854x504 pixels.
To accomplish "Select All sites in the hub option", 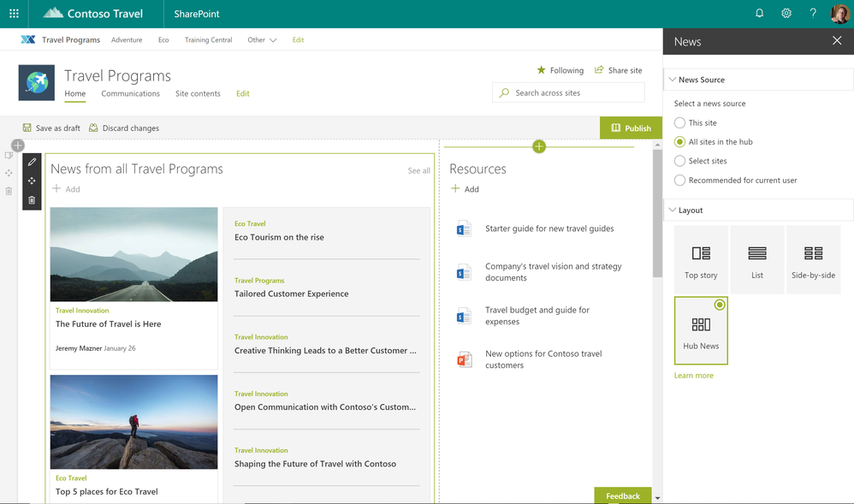I will pos(679,142).
